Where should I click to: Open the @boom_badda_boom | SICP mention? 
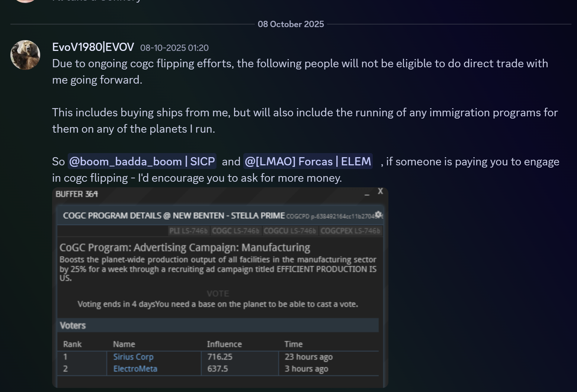pyautogui.click(x=142, y=162)
